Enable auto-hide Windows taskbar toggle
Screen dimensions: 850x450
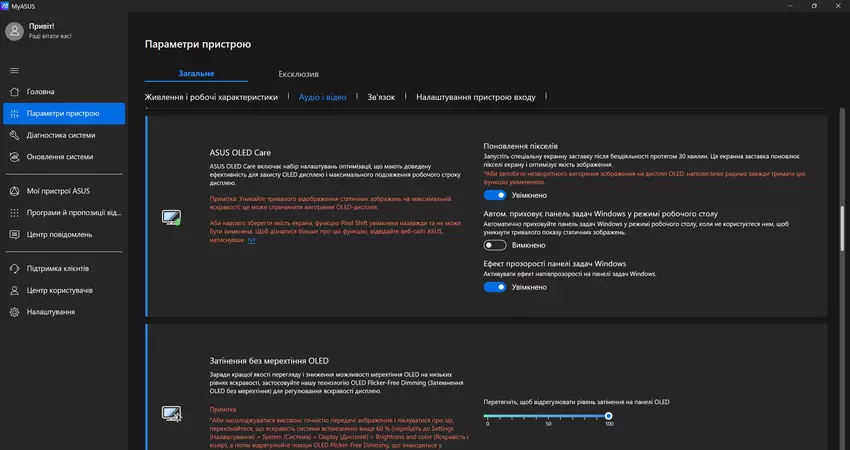(x=494, y=245)
